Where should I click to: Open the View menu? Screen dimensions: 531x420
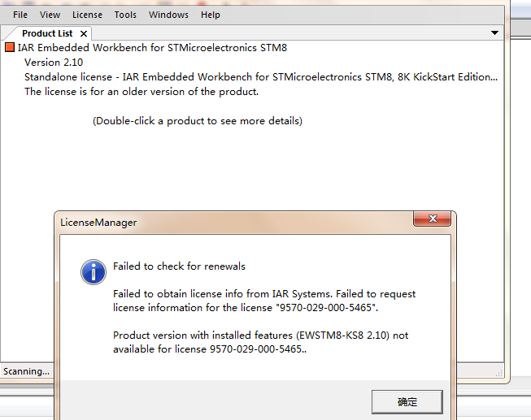coord(50,15)
